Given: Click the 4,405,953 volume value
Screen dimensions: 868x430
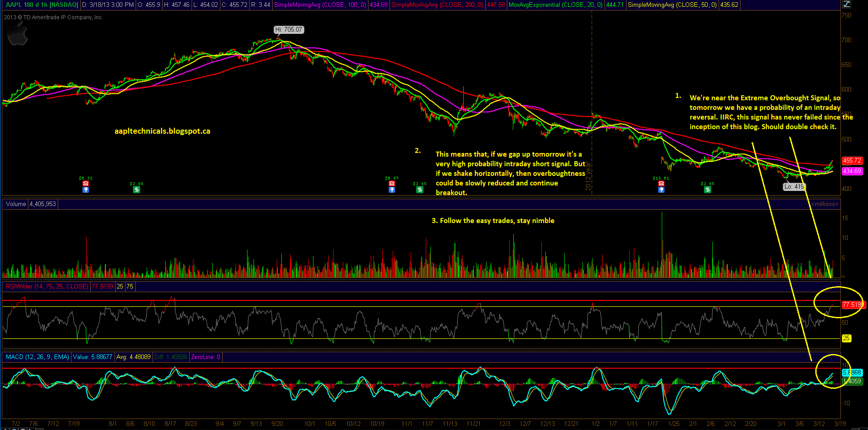Looking at the screenshot, I should (x=43, y=204).
